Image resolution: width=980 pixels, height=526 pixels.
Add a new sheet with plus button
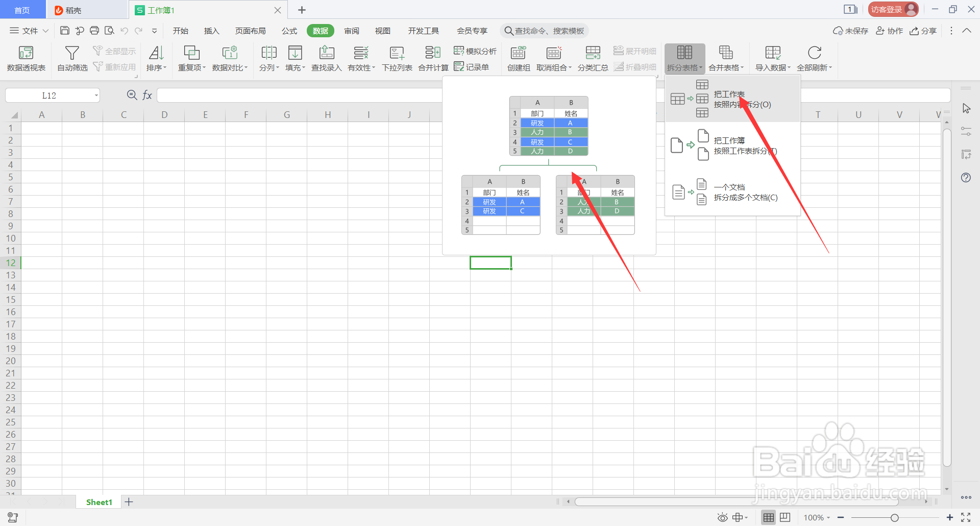[x=129, y=502]
